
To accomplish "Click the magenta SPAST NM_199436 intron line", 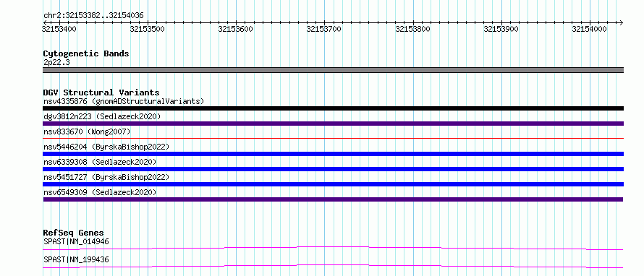I will 333,266.
